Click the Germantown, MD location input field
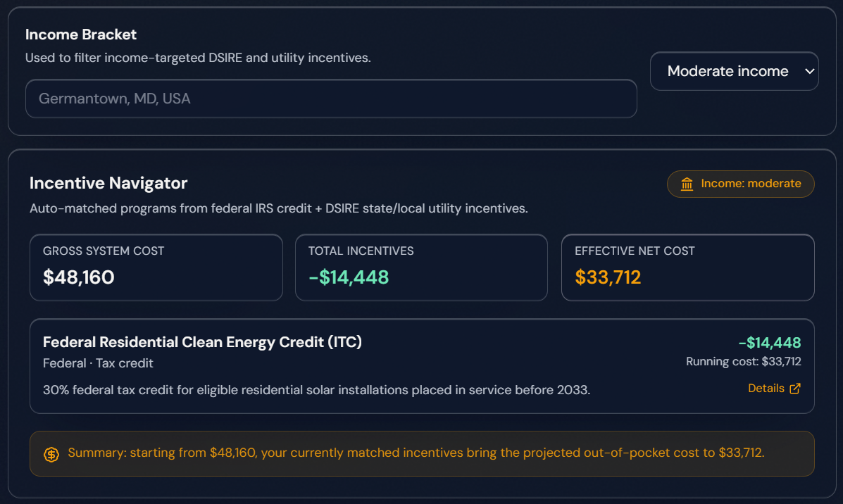 coord(331,99)
